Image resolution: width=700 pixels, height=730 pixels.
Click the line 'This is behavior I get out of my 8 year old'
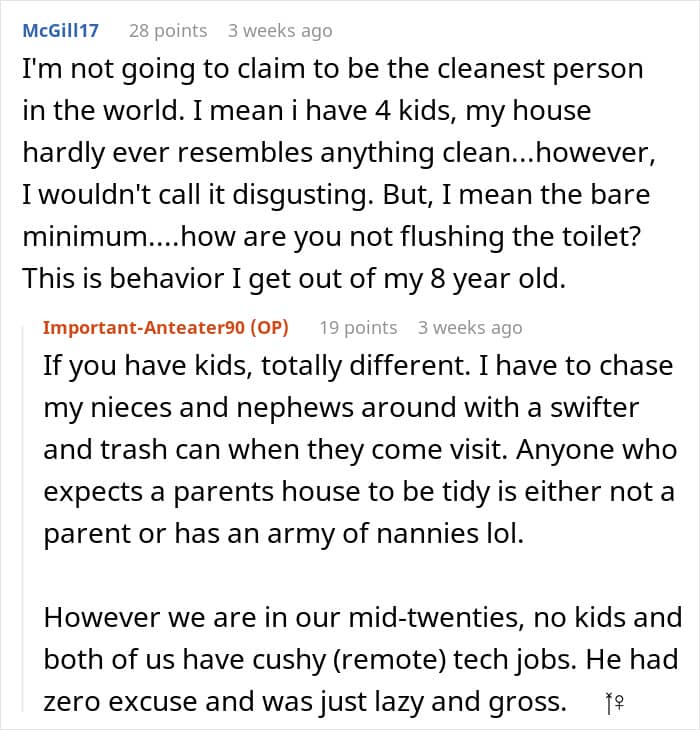pyautogui.click(x=294, y=278)
